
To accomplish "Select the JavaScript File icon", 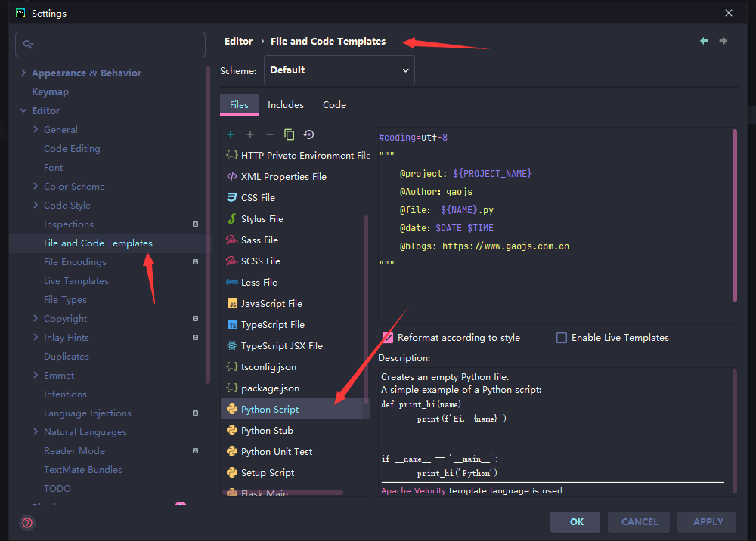I will [232, 304].
